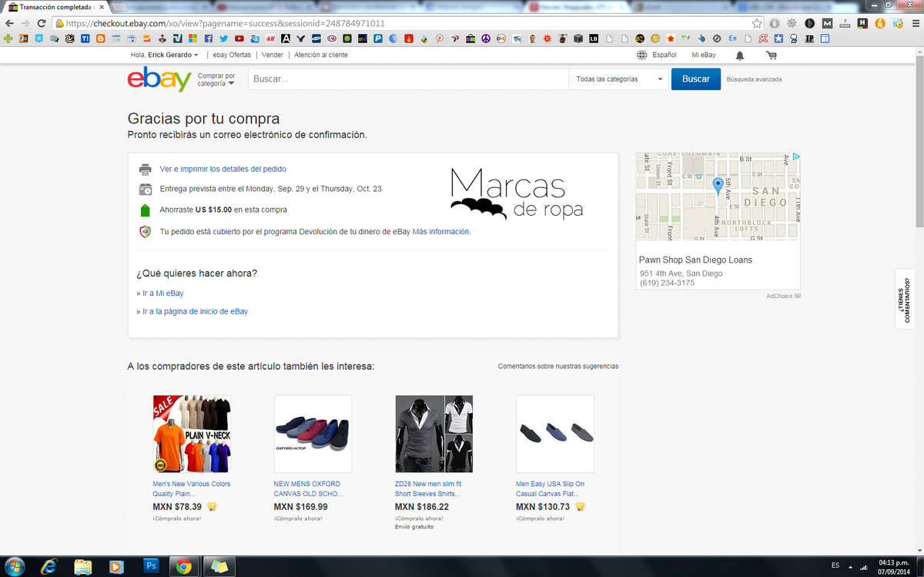Click the Oxford Hitop shoes thumbnail

(x=313, y=434)
